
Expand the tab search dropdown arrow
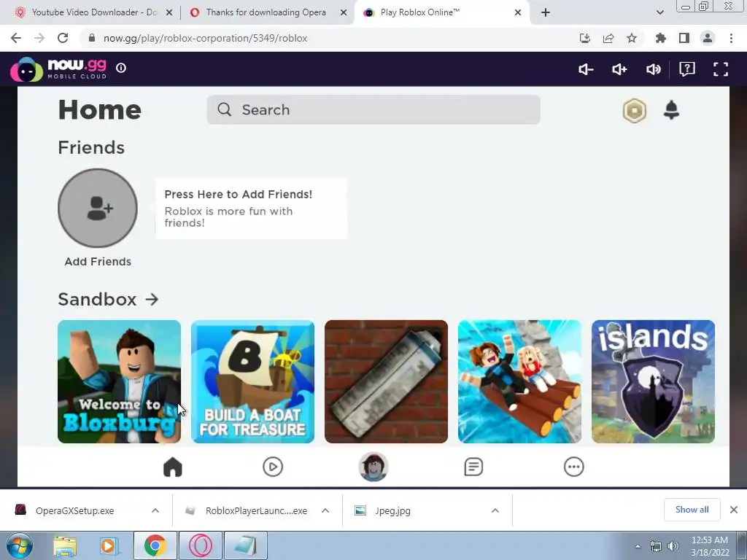click(x=659, y=13)
